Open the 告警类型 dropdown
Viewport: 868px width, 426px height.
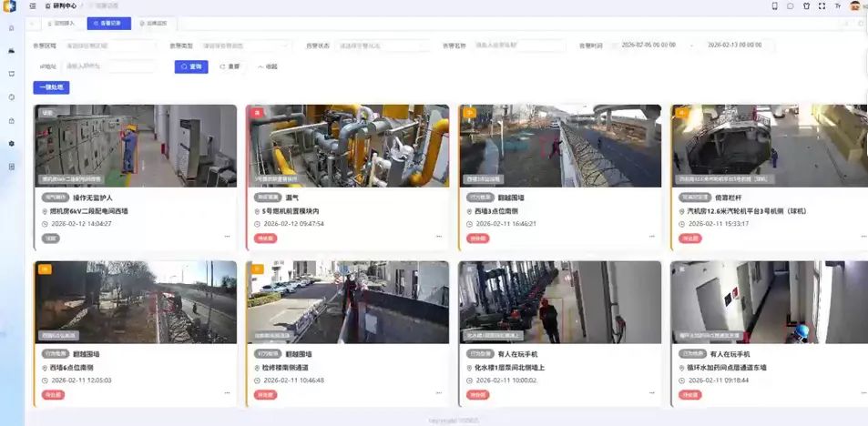point(245,46)
